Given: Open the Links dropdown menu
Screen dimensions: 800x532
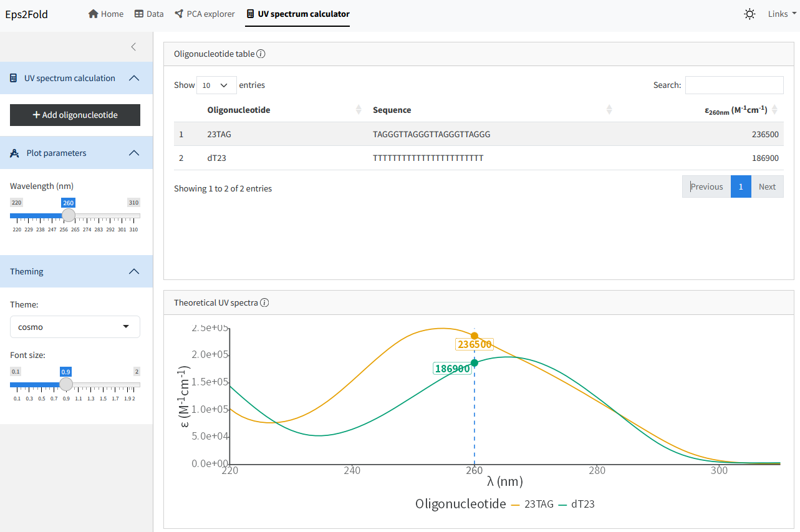Looking at the screenshot, I should [782, 14].
